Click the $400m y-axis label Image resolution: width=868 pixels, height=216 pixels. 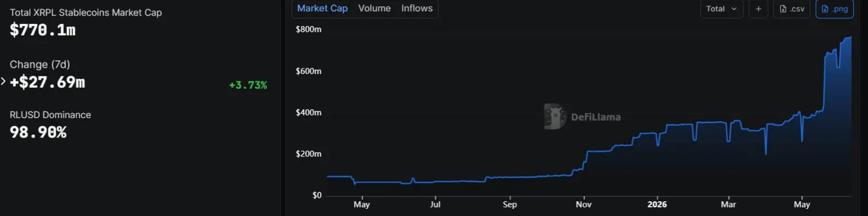tap(308, 113)
